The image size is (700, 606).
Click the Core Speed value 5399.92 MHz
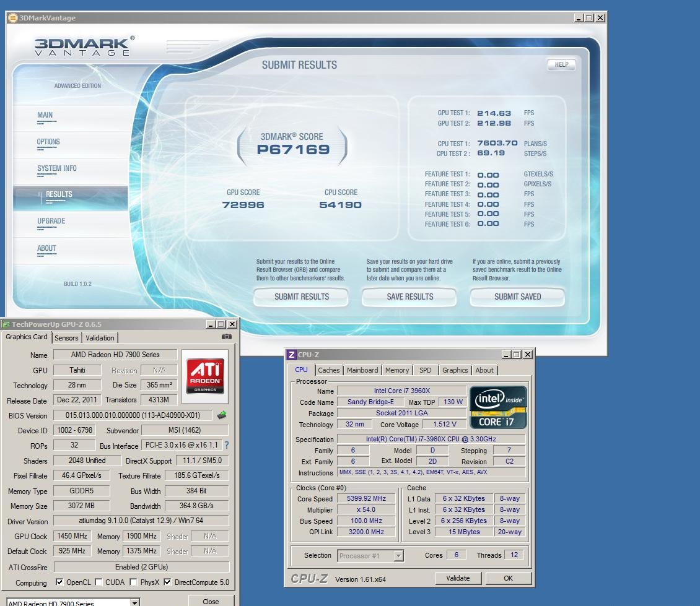coord(366,498)
